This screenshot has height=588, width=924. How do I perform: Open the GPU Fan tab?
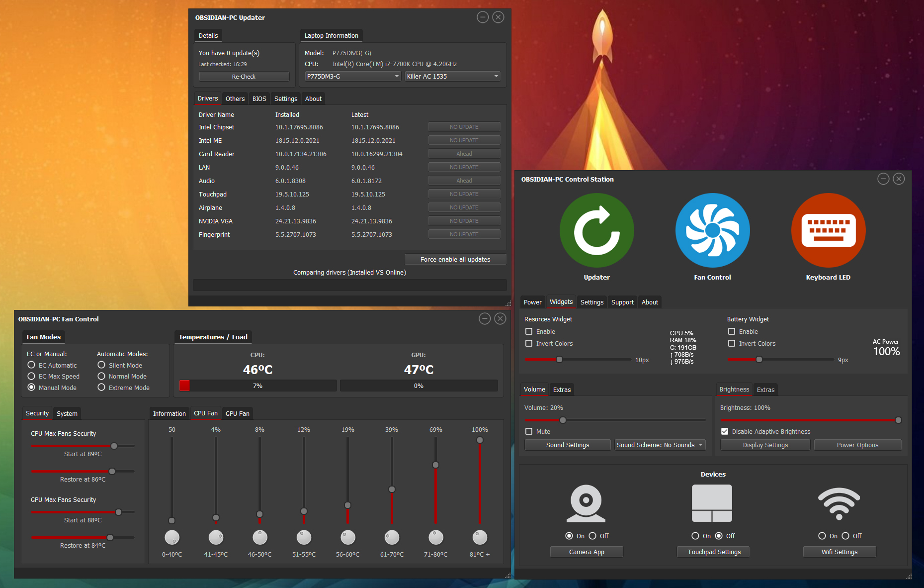point(238,413)
